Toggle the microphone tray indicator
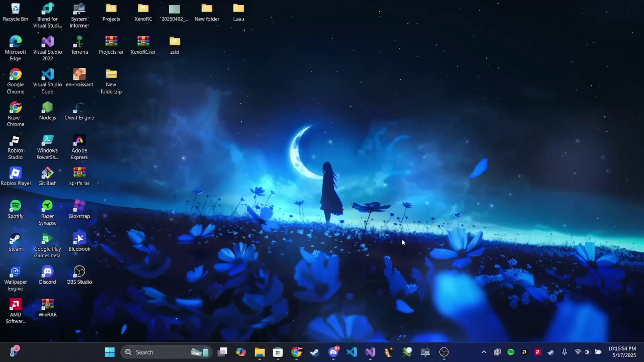The width and height of the screenshot is (644, 362). (x=565, y=352)
